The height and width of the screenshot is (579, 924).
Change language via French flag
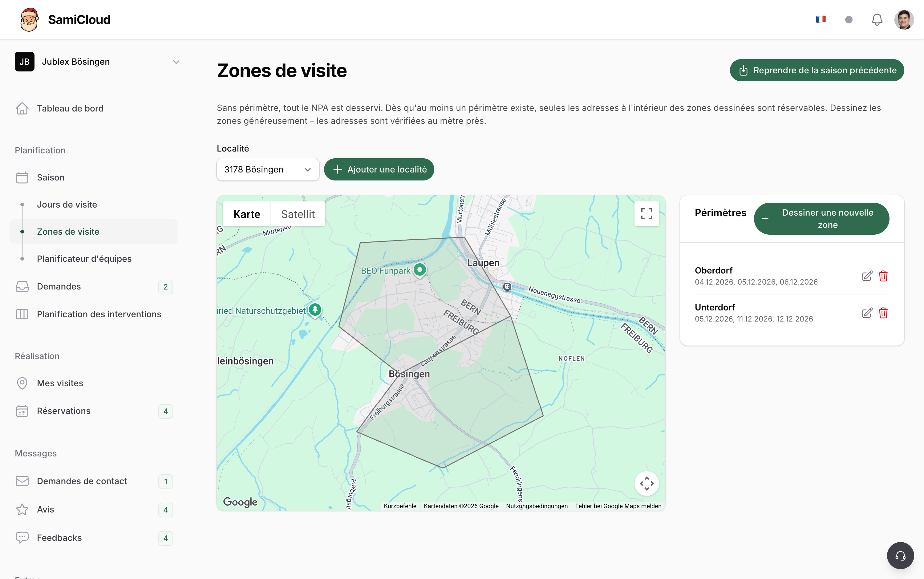pos(821,19)
